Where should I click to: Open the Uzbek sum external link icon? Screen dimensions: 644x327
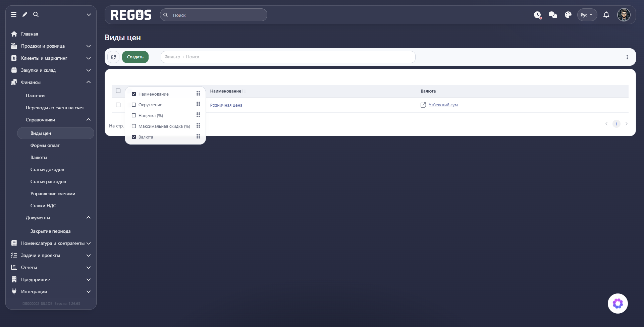[x=423, y=105]
